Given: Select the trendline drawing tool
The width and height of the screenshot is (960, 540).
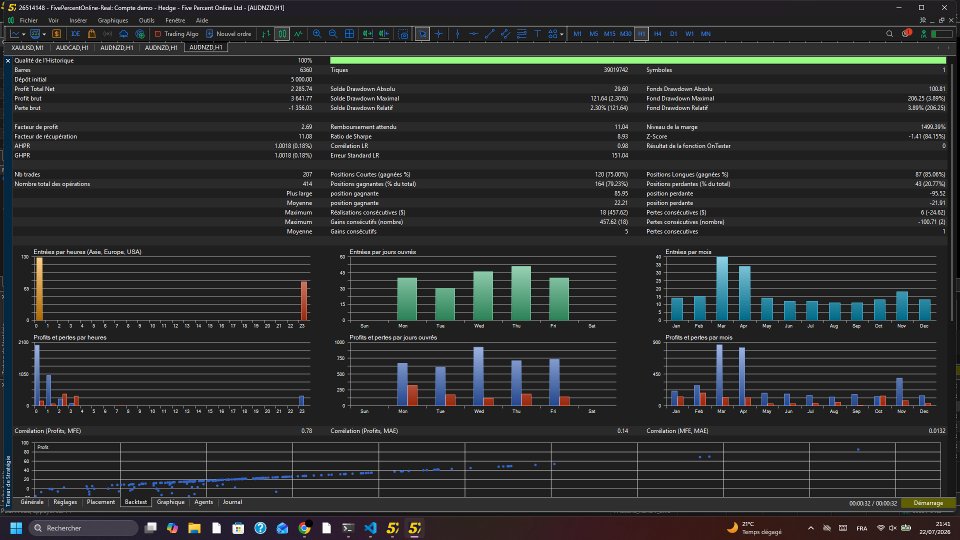Looking at the screenshot, I should pyautogui.click(x=490, y=34).
